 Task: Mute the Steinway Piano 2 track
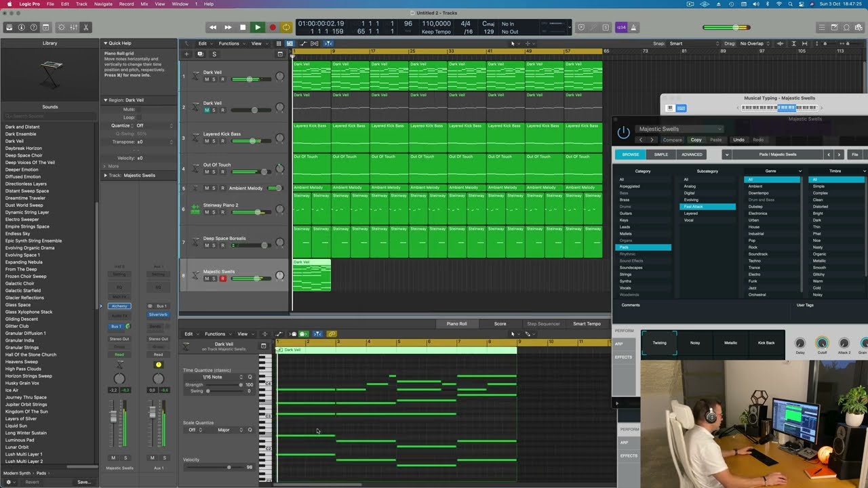tap(207, 212)
